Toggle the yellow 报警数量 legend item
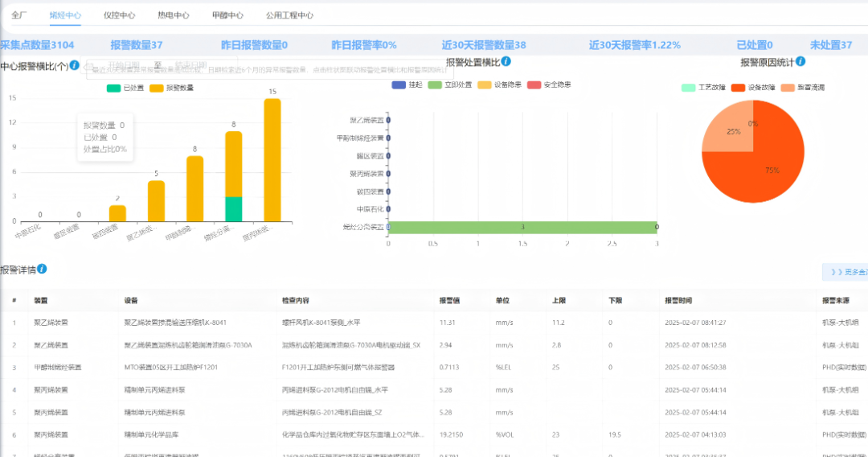This screenshot has height=457, width=868. pos(172,88)
